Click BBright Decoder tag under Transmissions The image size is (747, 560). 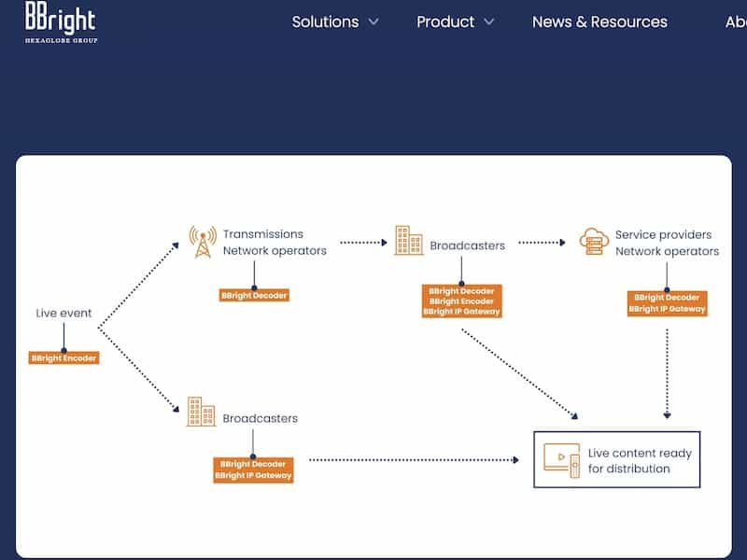254,295
